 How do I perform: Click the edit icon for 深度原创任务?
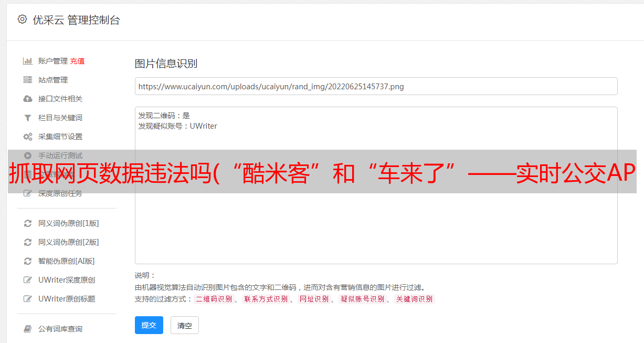click(28, 193)
